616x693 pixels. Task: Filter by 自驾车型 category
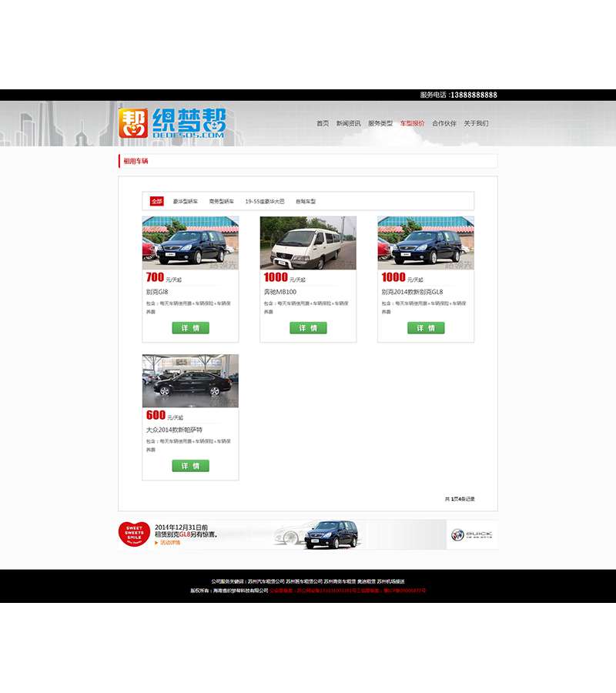point(306,202)
